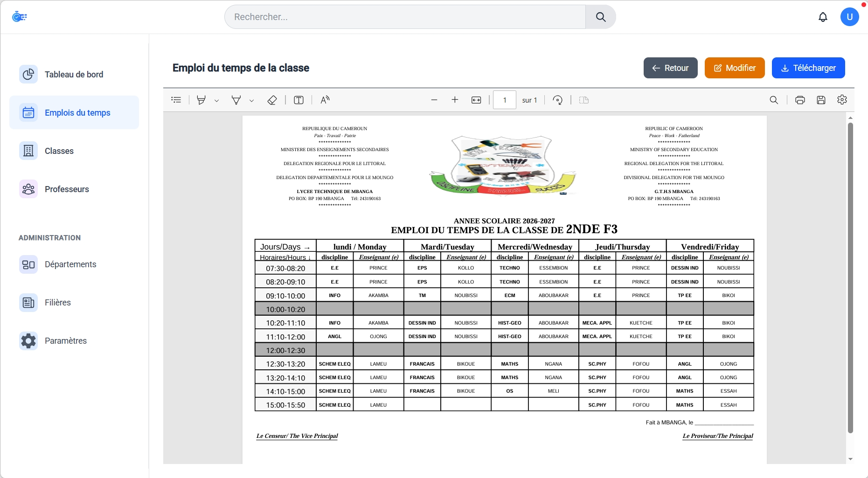Viewport: 868px width, 478px height.
Task: Click scrollbar down arrow in PDF viewer
Action: pos(850,459)
